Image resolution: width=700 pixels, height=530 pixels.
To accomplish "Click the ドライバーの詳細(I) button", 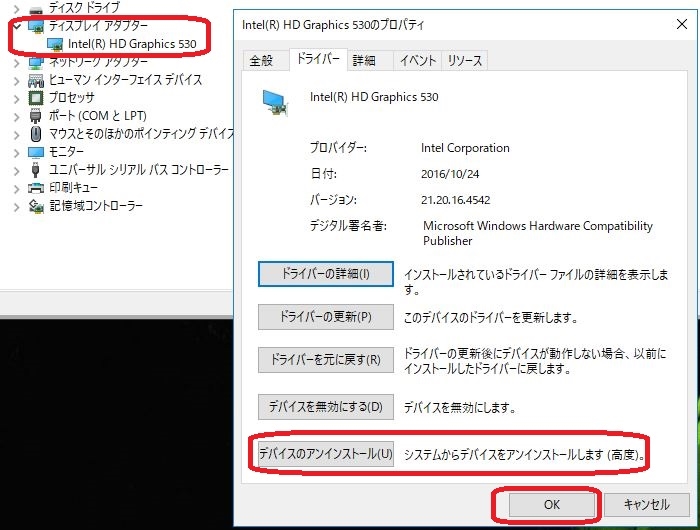I will tap(326, 274).
